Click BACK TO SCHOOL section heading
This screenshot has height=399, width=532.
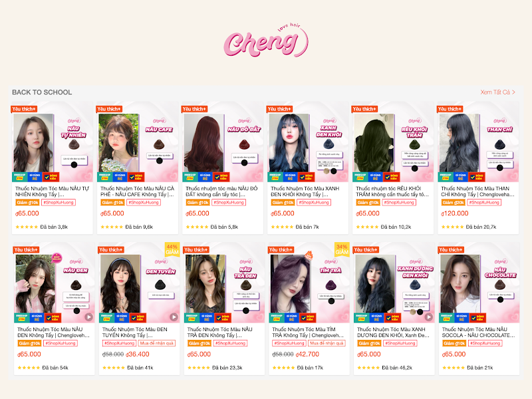[42, 92]
